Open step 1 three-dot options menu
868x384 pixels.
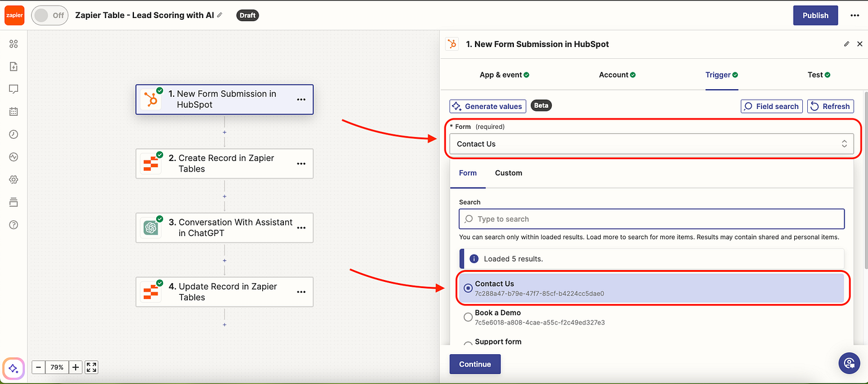point(301,100)
